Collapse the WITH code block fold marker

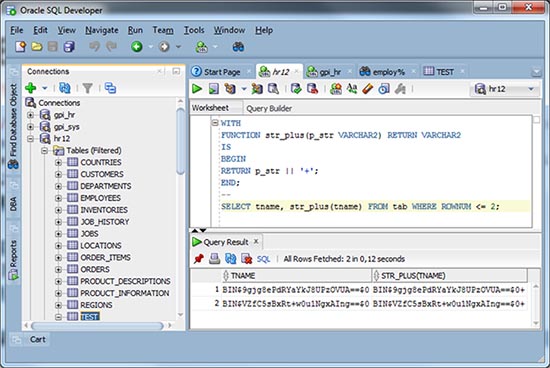(x=215, y=123)
